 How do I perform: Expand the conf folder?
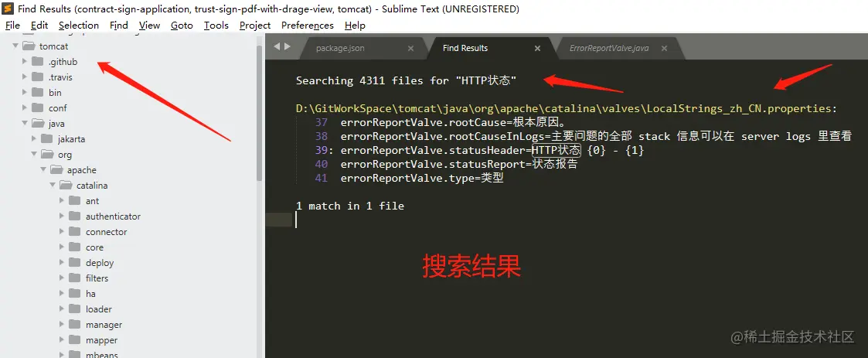[25, 107]
